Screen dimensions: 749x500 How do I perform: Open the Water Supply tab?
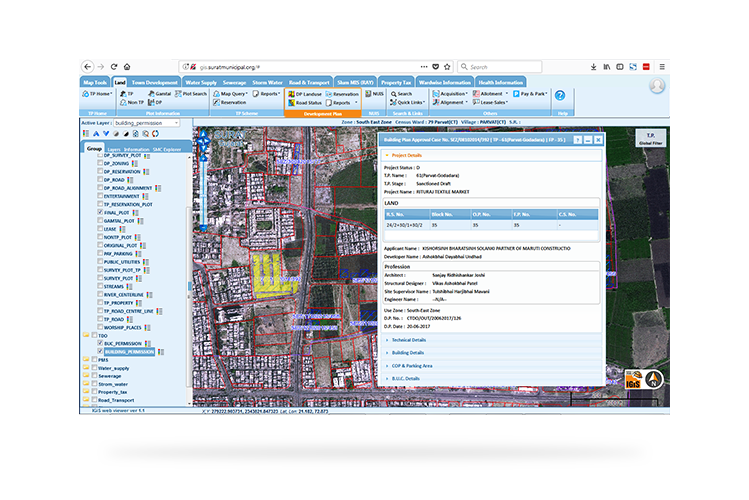(x=201, y=82)
